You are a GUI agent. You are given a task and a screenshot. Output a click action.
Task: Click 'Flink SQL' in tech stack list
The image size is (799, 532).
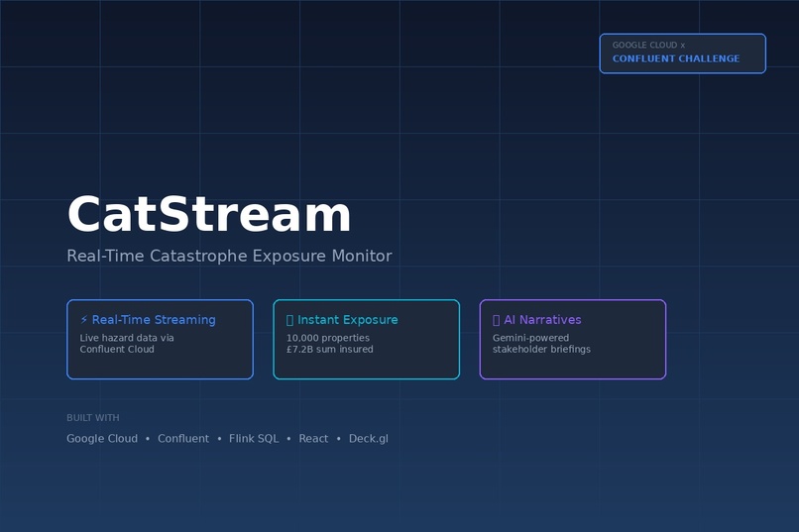click(254, 438)
